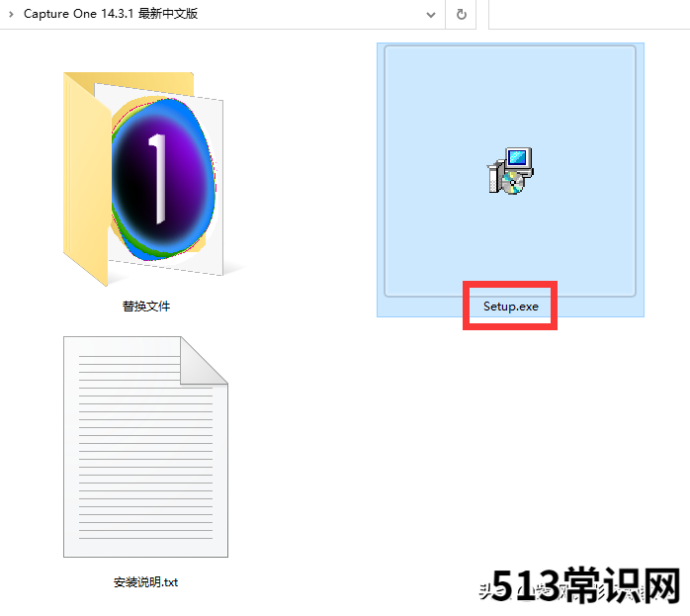Image resolution: width=690 pixels, height=616 pixels.
Task: Click the 安装说明.txt file name label
Action: click(145, 582)
